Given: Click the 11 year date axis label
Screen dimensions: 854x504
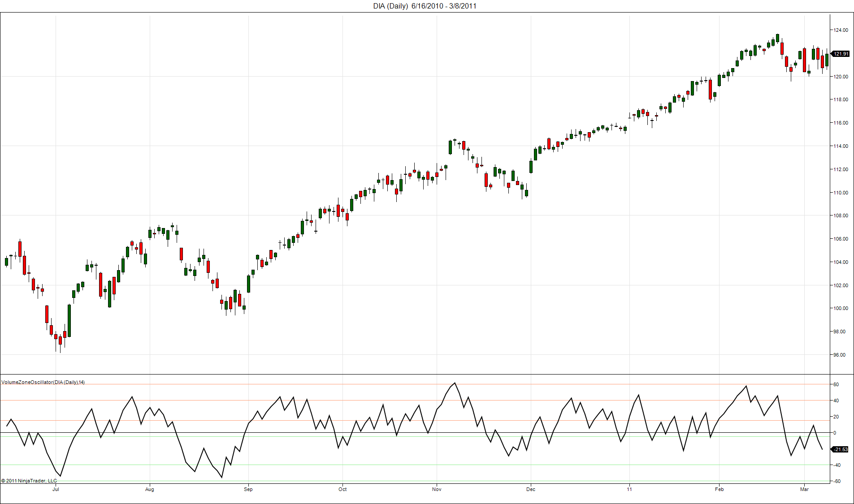Looking at the screenshot, I should [629, 489].
